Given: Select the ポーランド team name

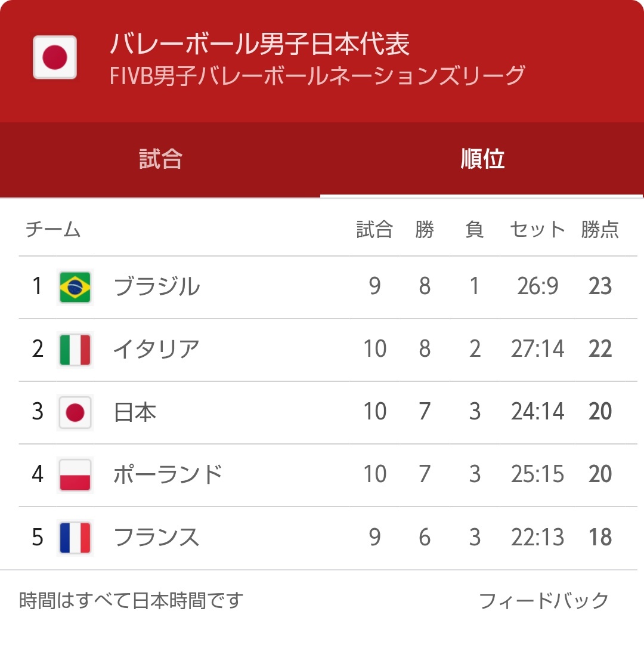Looking at the screenshot, I should [x=168, y=474].
